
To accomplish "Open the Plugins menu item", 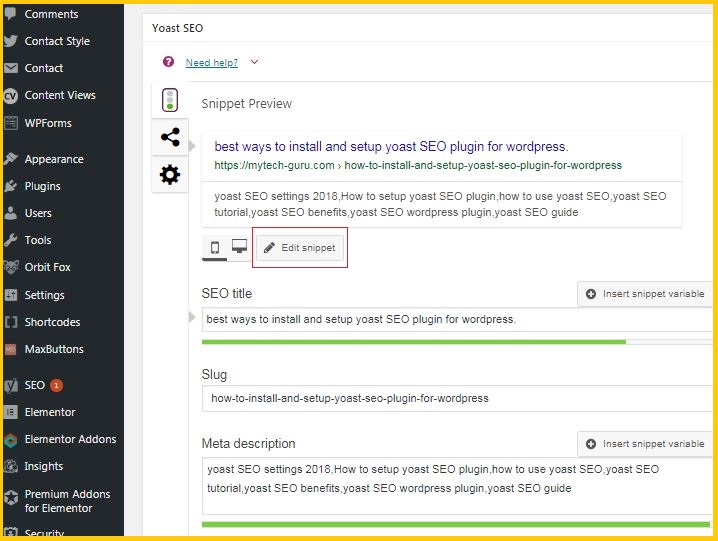I will (43, 186).
